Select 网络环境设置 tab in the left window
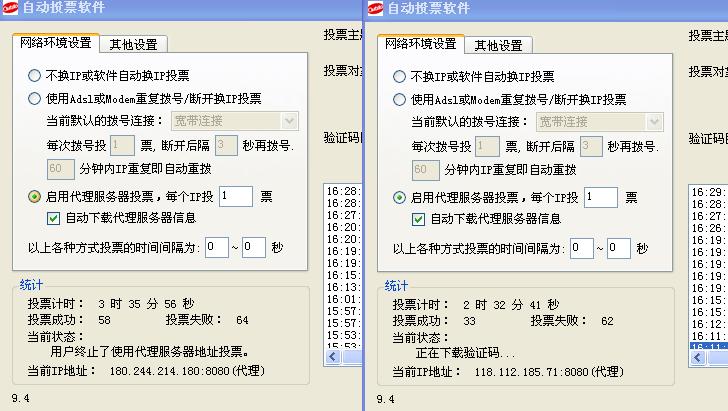 point(56,44)
